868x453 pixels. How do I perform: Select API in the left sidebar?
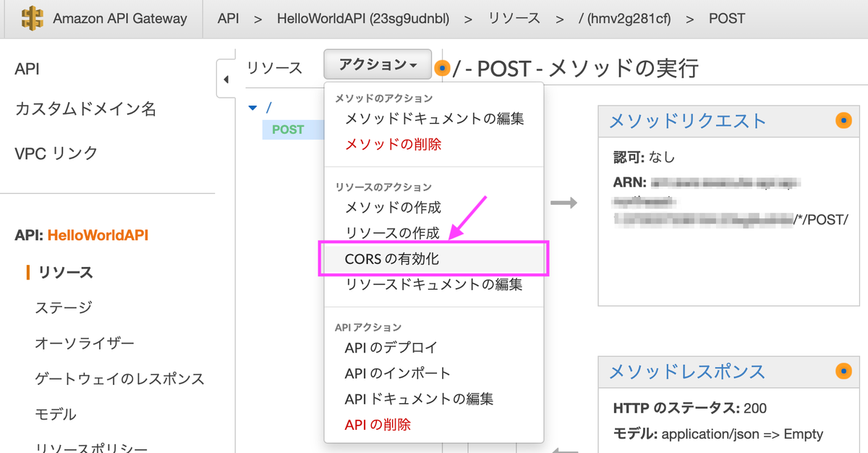[27, 69]
